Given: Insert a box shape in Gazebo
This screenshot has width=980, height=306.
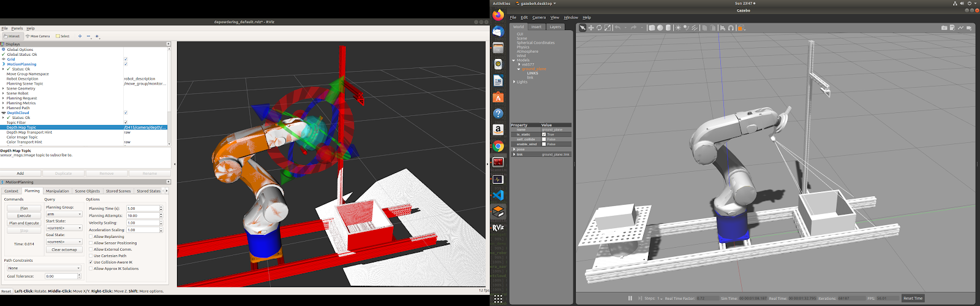Looking at the screenshot, I should [x=652, y=28].
